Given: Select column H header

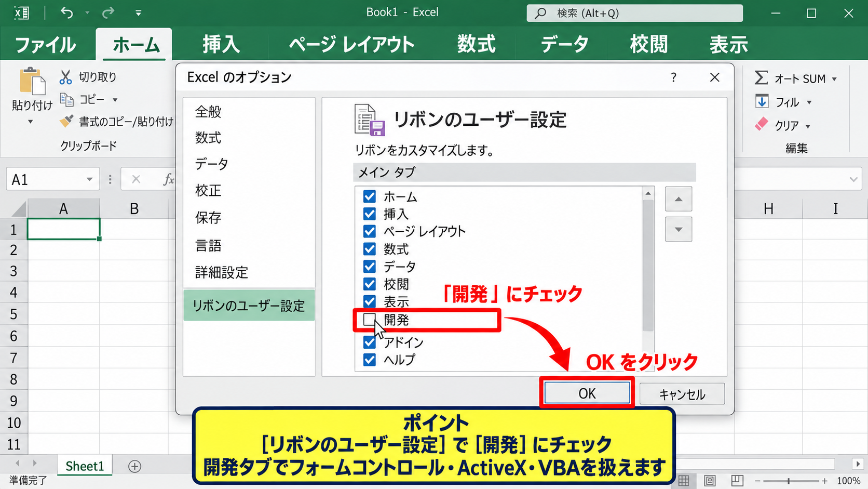Looking at the screenshot, I should coord(768,209).
